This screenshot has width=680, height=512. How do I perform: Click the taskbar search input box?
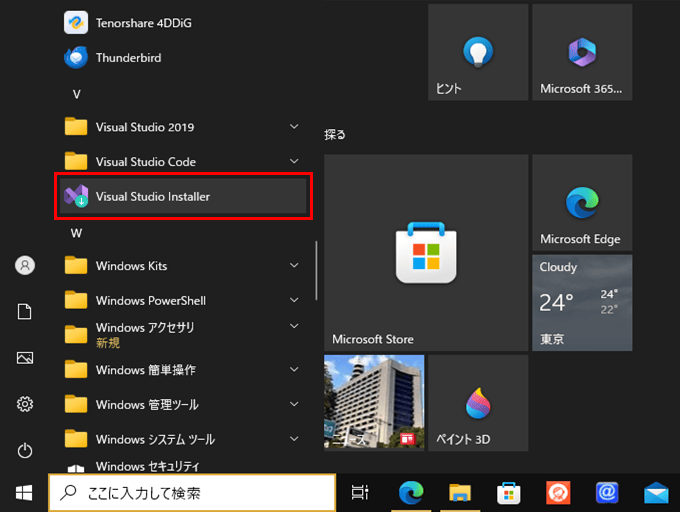pyautogui.click(x=192, y=492)
